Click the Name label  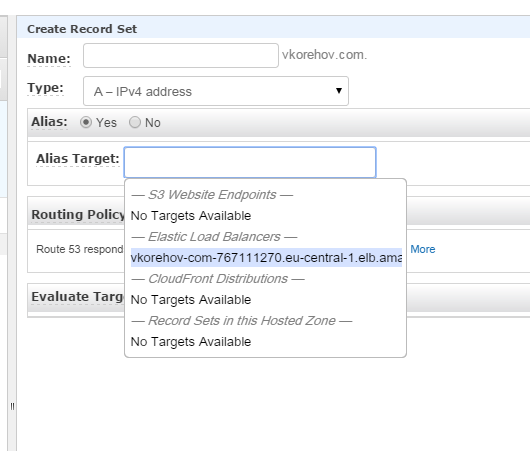coord(49,58)
